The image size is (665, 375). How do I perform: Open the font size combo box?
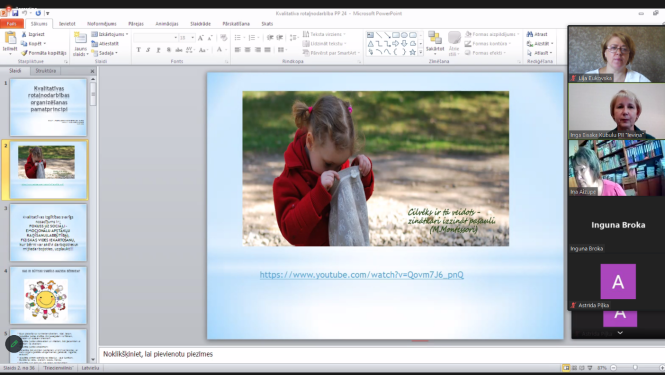pyautogui.click(x=187, y=38)
